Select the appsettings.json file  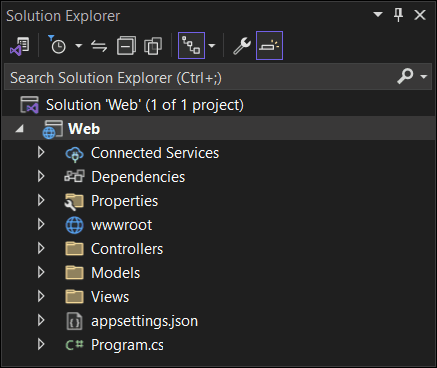pos(144,321)
